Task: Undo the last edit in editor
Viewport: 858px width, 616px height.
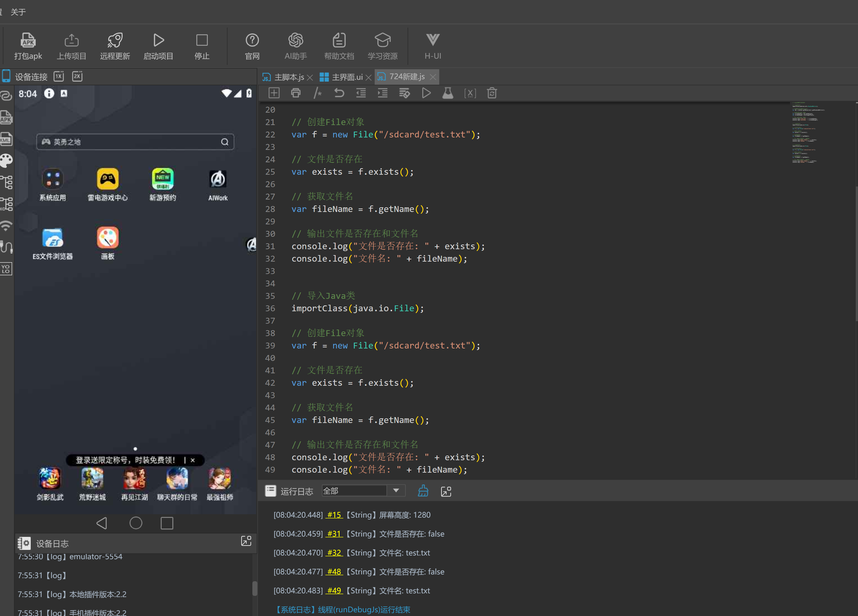Action: (339, 93)
